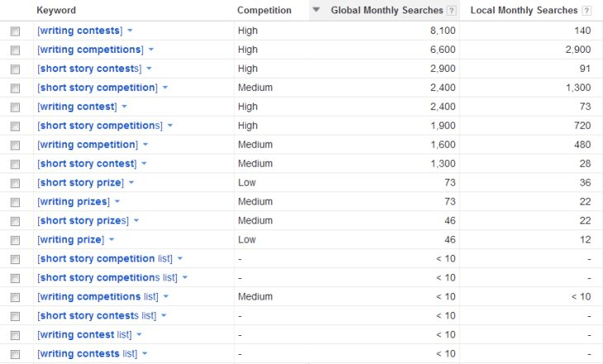Click the [writing prizes] keyword
This screenshot has width=603, height=364.
coord(73,201)
